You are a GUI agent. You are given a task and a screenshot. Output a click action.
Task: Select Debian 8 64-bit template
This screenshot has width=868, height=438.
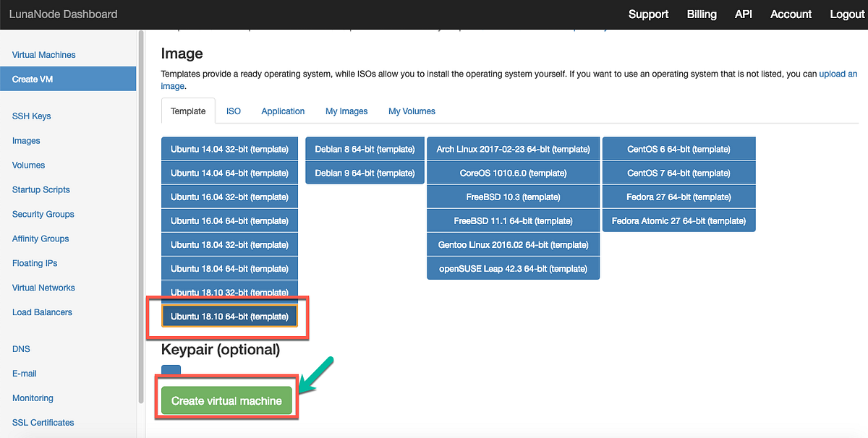pyautogui.click(x=365, y=150)
